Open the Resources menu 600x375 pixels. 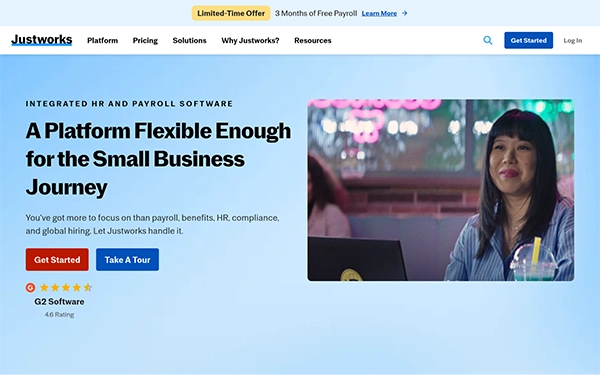pos(313,41)
